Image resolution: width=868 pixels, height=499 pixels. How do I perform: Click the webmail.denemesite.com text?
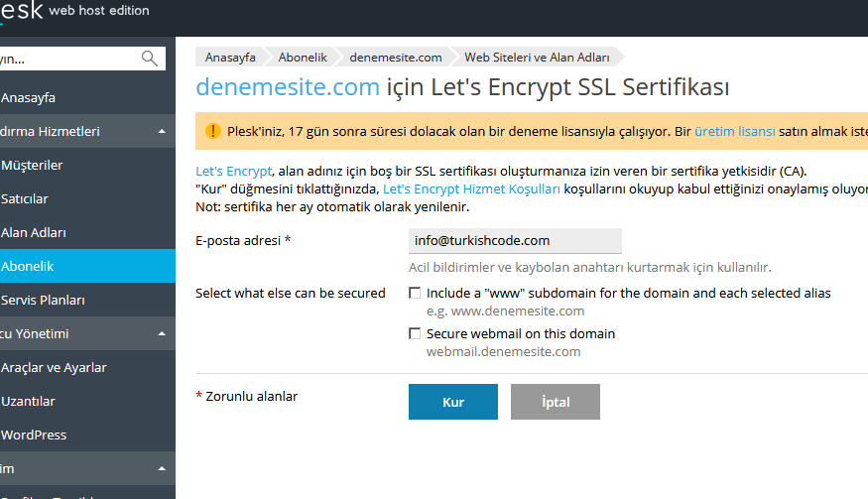pos(503,352)
